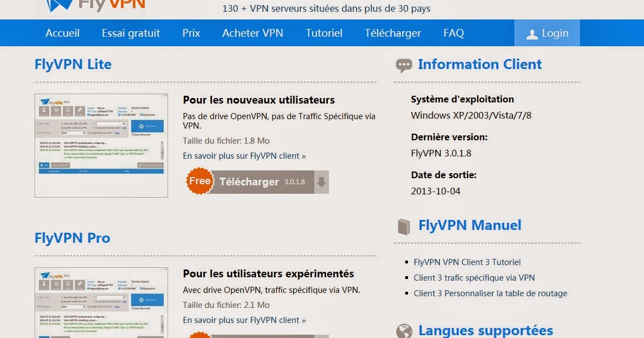Open Client 3 Personnaliser la table de routage
Viewport: 644px width, 338px height.
(x=490, y=293)
